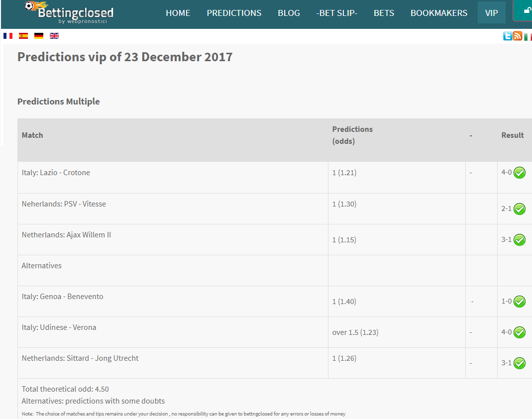Click green checkmark for Ajax Willem II

[x=520, y=240]
